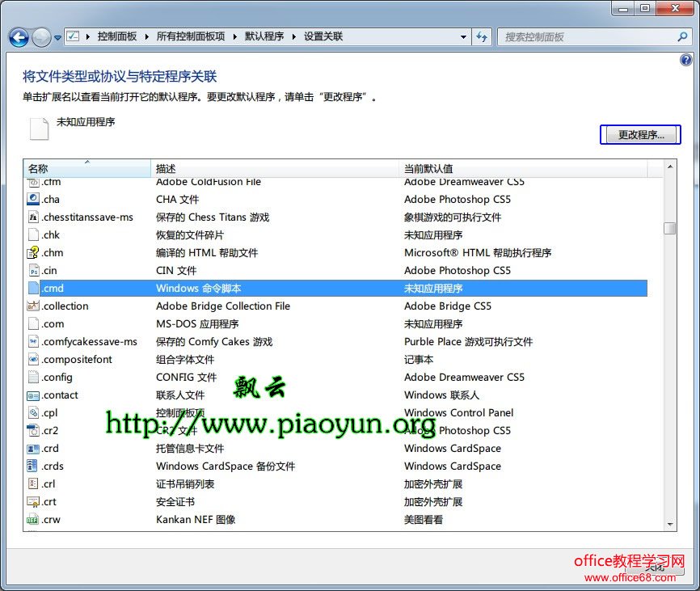700x591 pixels.
Task: Select Kankan NEF 图像 description
Action: click(196, 520)
